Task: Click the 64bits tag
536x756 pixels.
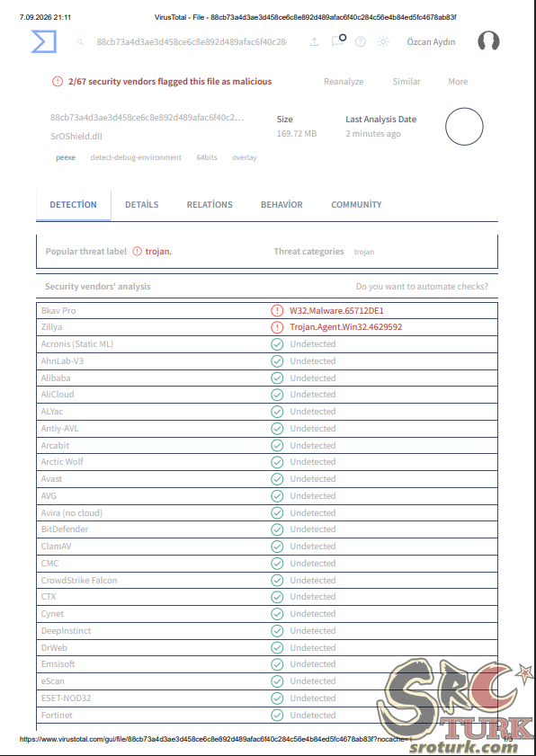Action: pos(207,157)
